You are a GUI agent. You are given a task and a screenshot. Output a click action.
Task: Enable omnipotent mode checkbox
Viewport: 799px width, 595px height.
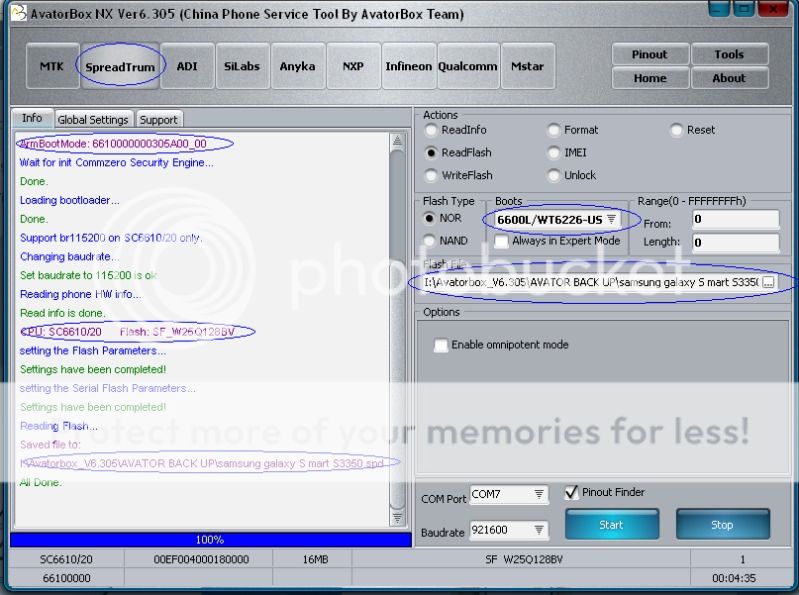pos(441,345)
